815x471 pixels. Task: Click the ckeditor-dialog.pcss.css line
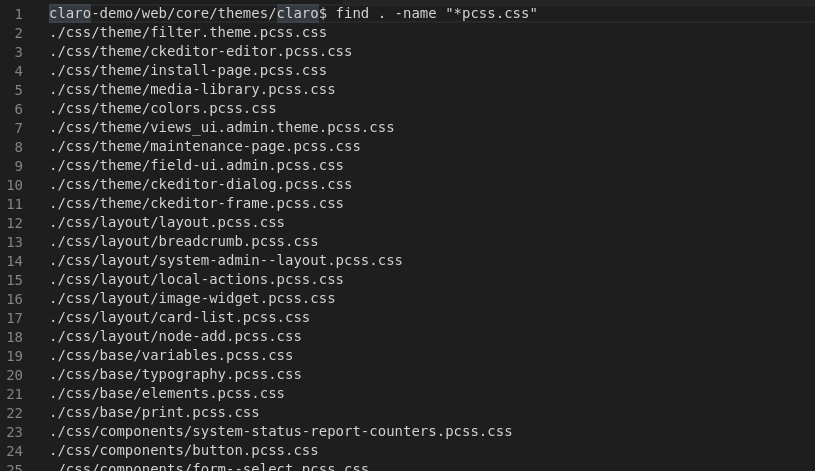(x=200, y=184)
